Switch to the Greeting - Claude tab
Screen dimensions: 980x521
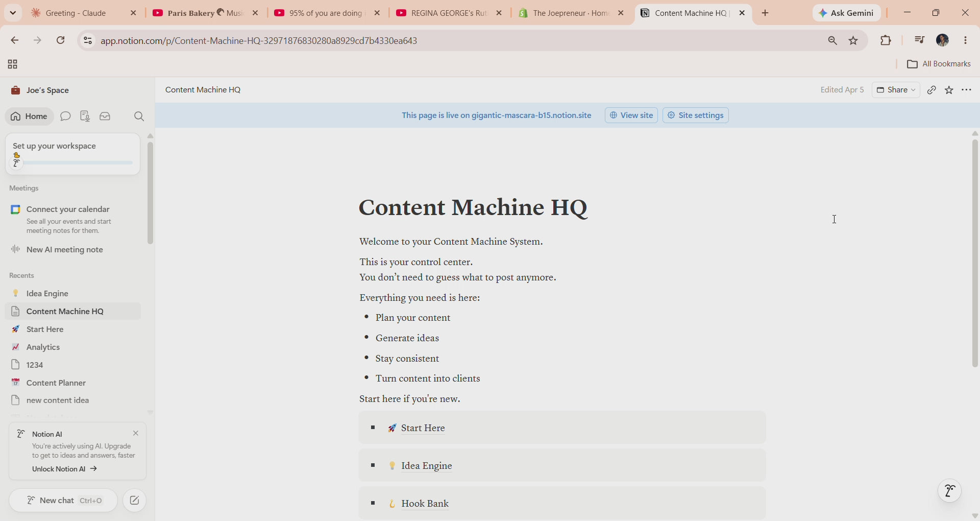(77, 13)
